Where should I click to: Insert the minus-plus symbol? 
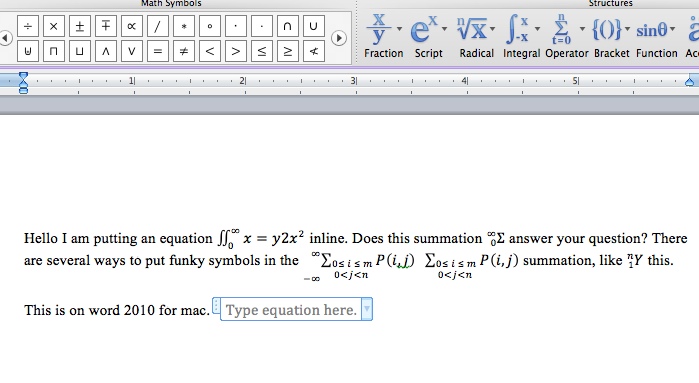106,26
